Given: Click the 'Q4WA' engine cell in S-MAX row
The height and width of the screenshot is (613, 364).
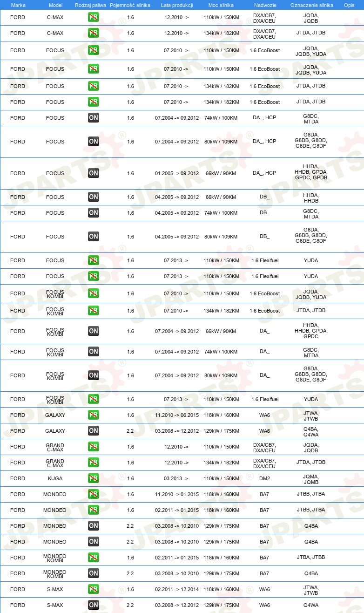Looking at the screenshot, I should (311, 605).
